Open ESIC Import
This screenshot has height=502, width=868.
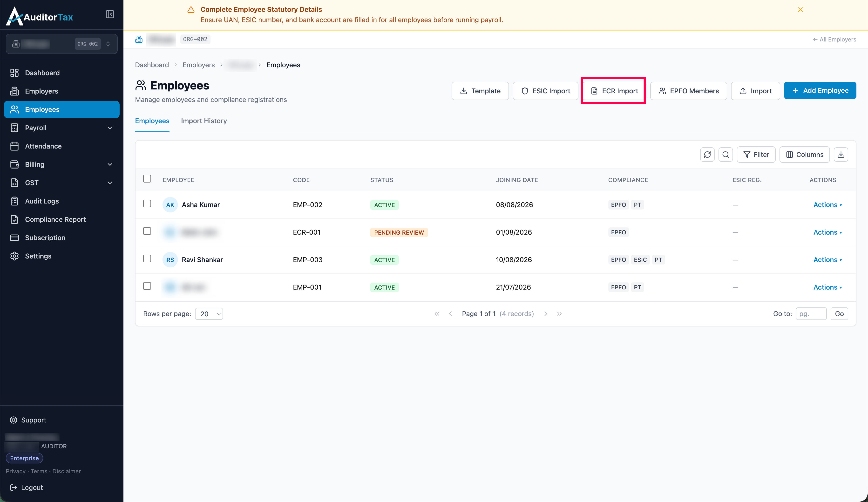point(545,91)
